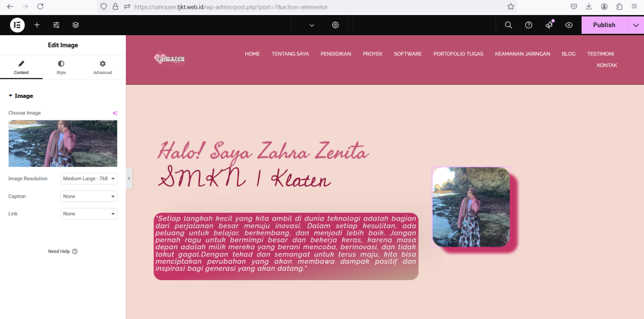644x319 pixels.
Task: Collapse the left editing panel
Action: coord(129,178)
